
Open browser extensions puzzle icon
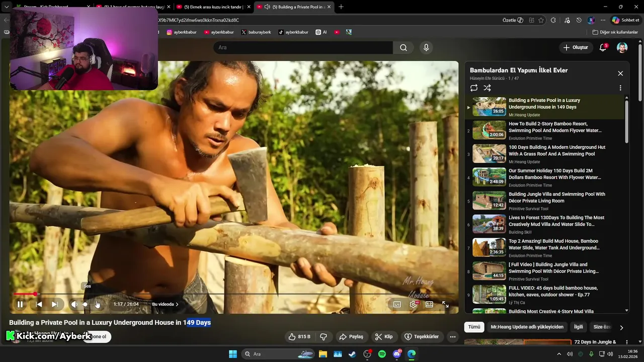click(x=553, y=20)
